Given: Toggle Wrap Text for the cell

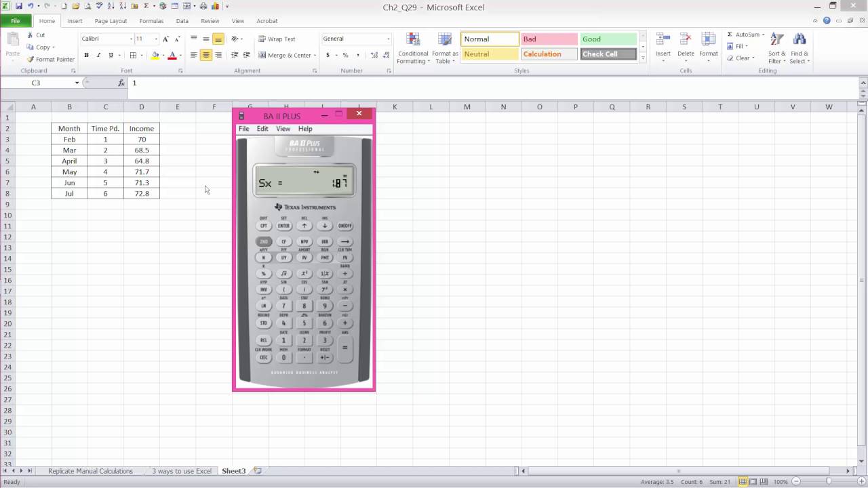Looking at the screenshot, I should [277, 39].
